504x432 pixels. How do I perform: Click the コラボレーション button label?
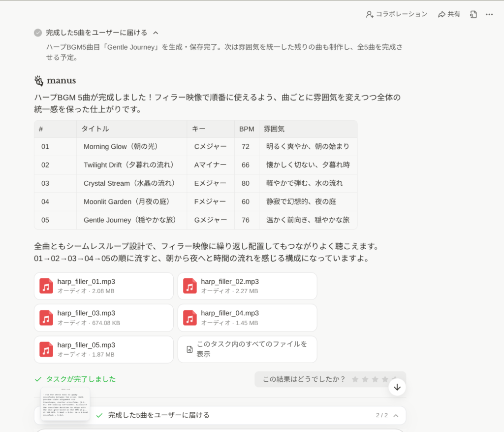pyautogui.click(x=402, y=14)
